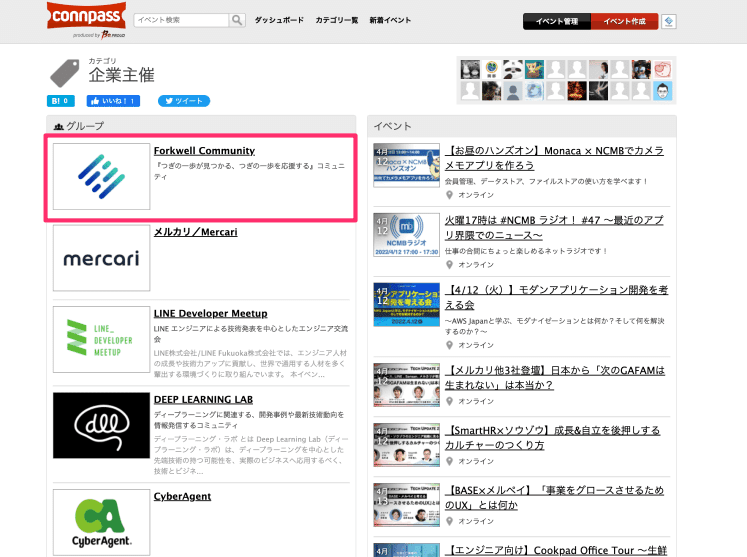Image resolution: width=747 pixels, height=557 pixels.
Task: Click the Facebook いいね! button
Action: 113,101
